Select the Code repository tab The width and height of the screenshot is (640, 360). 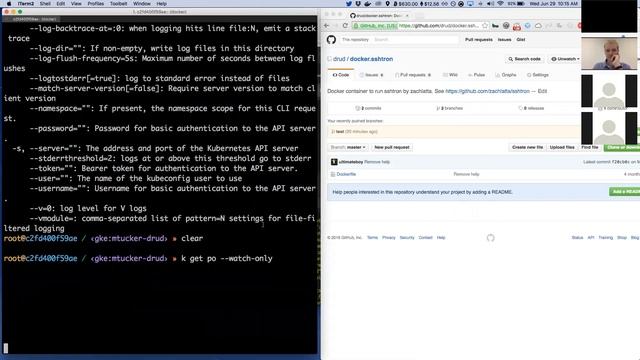(x=341, y=75)
